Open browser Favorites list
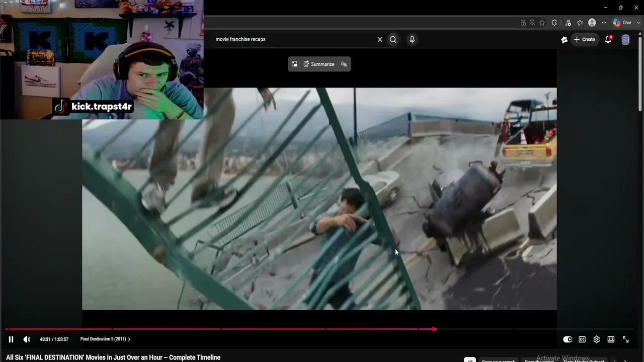This screenshot has height=362, width=644. tap(580, 23)
